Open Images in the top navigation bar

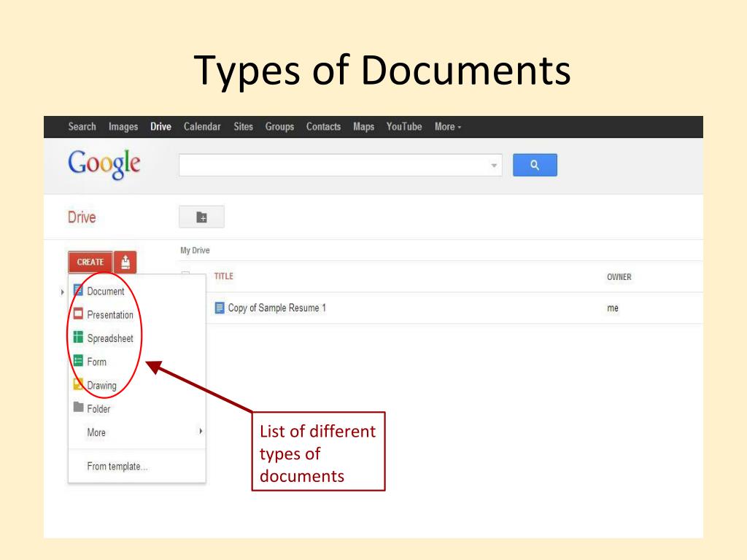pos(123,127)
